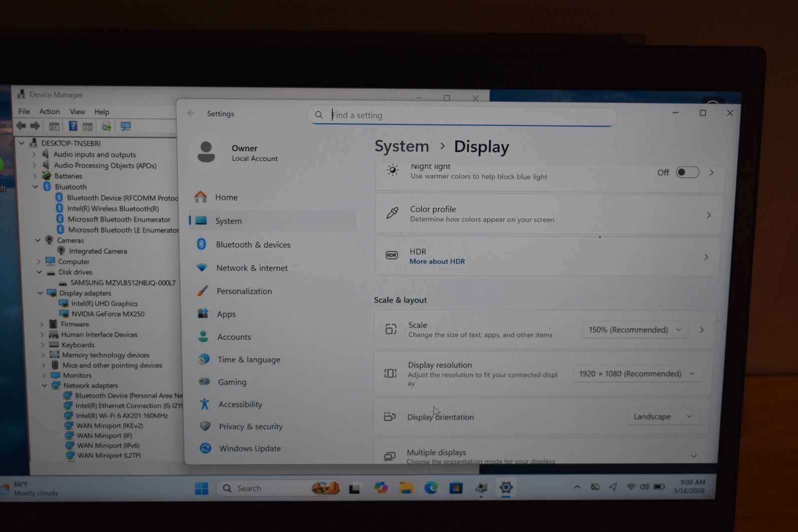Click the Windows Update sync icon

205,448
